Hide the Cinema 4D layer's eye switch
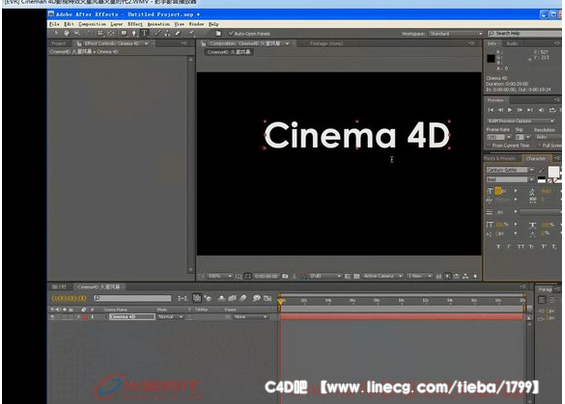The height and width of the screenshot is (404, 565). tap(53, 317)
